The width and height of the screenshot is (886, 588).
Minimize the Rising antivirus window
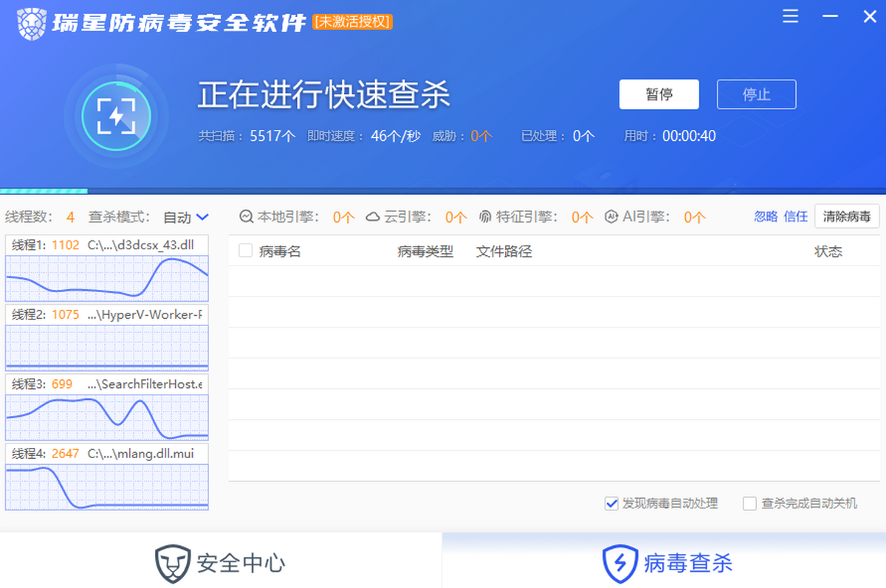(831, 16)
